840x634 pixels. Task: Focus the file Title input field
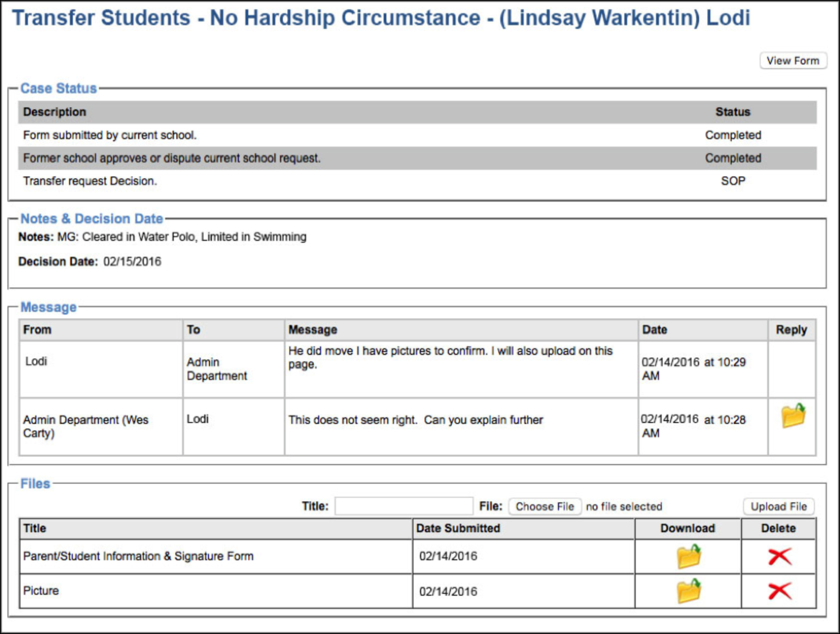click(404, 506)
